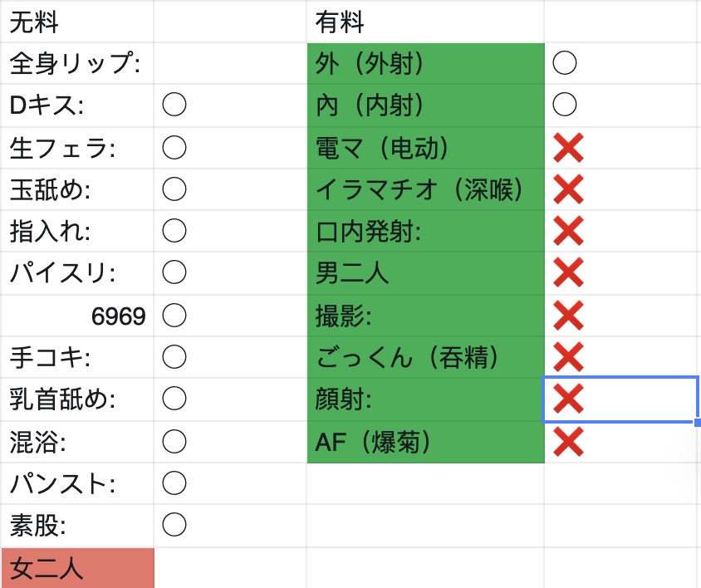The height and width of the screenshot is (588, 701).
Task: Click the circle beside パンスト
Action: tap(174, 483)
